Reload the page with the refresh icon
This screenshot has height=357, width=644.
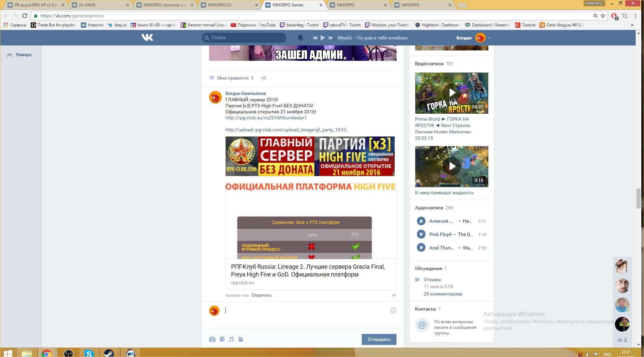click(25, 16)
